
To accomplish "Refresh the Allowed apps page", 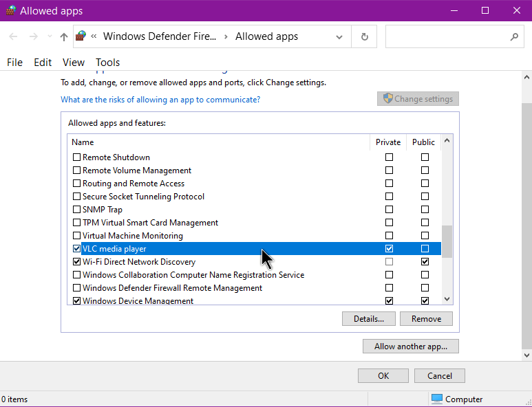I will coord(364,36).
